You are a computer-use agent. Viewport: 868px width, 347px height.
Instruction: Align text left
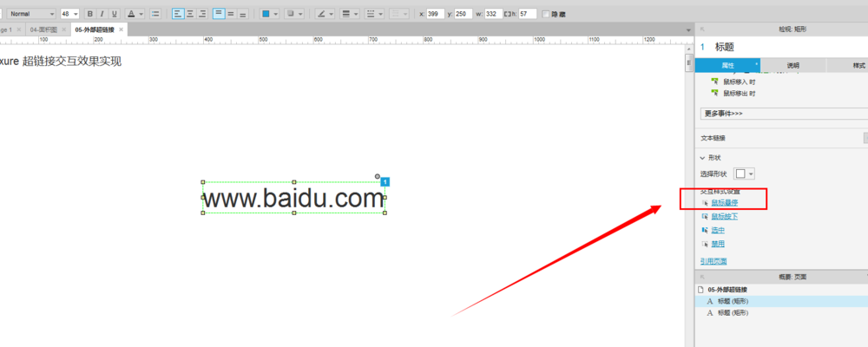[x=177, y=14]
